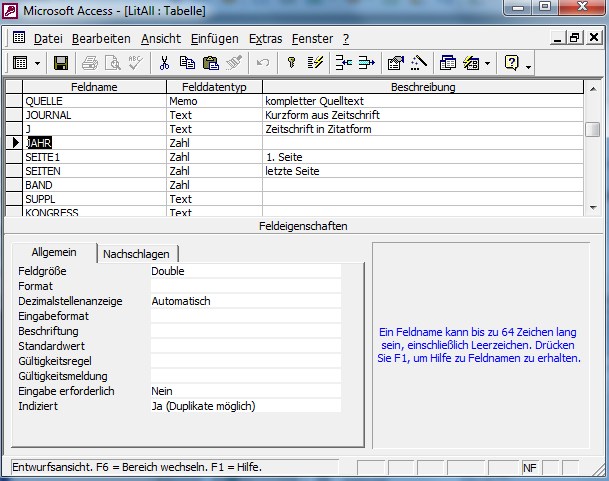Click the Indexes lightning icon
The width and height of the screenshot is (609, 481).
point(315,63)
